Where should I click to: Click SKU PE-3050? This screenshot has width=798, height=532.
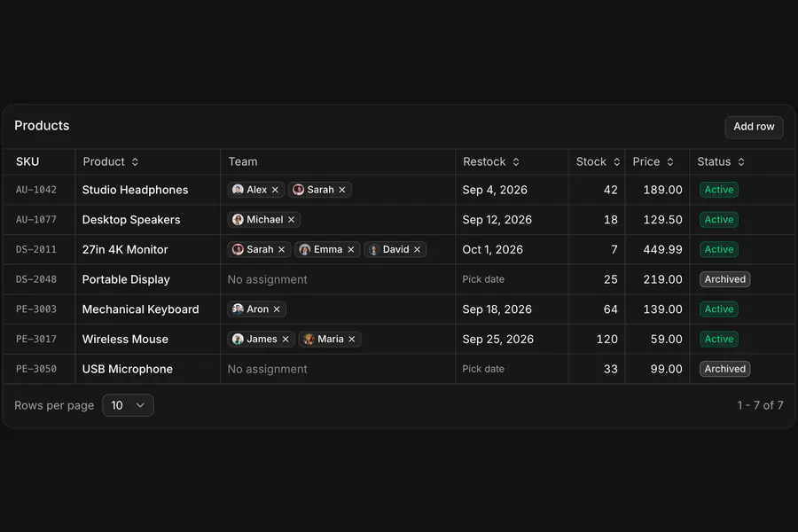click(x=36, y=369)
